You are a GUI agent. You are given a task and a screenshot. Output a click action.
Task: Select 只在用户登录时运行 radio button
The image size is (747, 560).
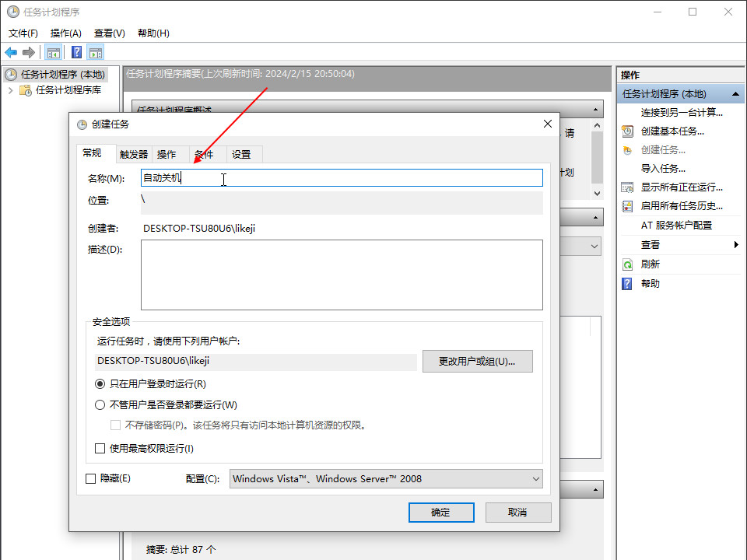(100, 383)
